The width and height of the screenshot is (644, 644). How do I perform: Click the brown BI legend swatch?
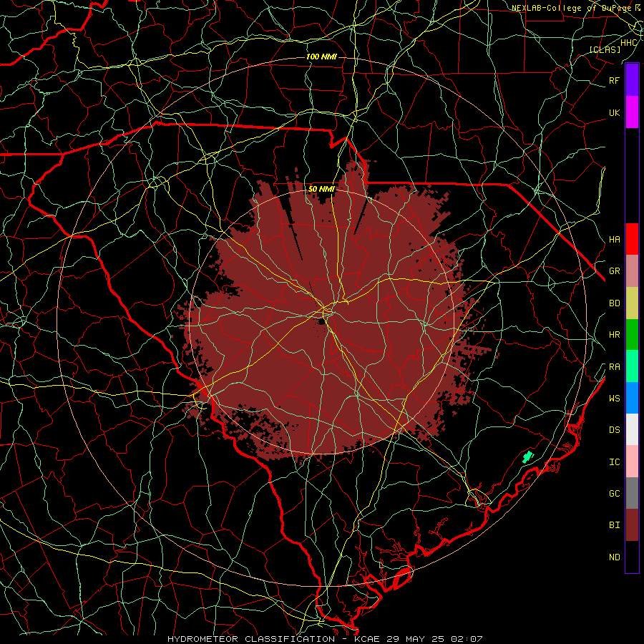coord(632,525)
